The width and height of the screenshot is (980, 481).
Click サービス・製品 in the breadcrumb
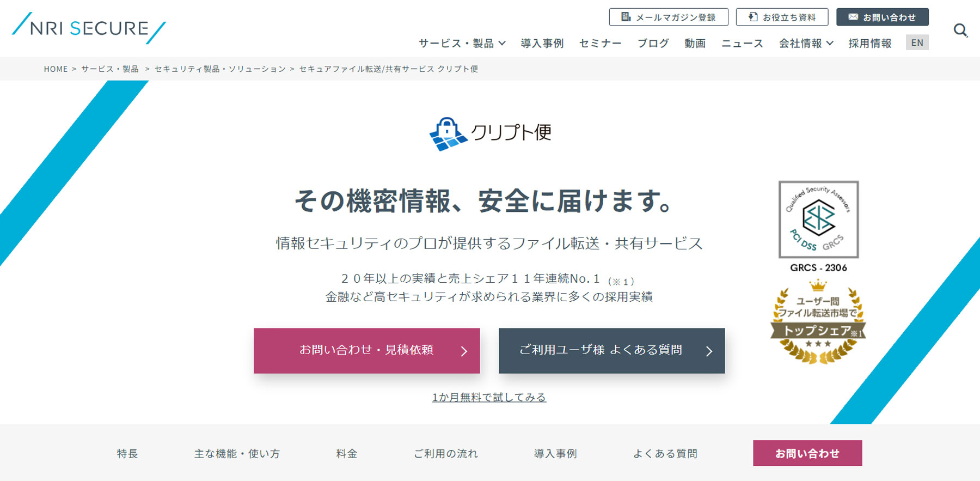pyautogui.click(x=110, y=69)
